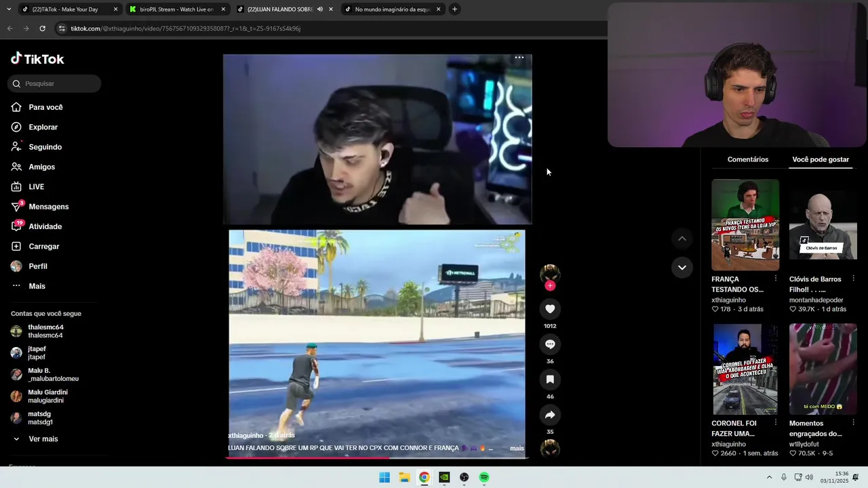
Task: Open volume control in system tray
Action: (809, 477)
